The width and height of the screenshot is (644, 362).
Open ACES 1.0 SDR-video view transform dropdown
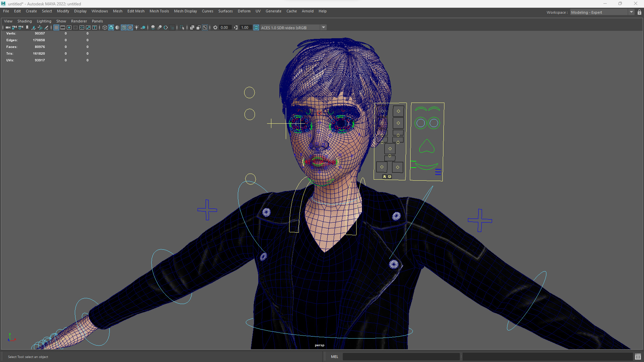coord(323,27)
